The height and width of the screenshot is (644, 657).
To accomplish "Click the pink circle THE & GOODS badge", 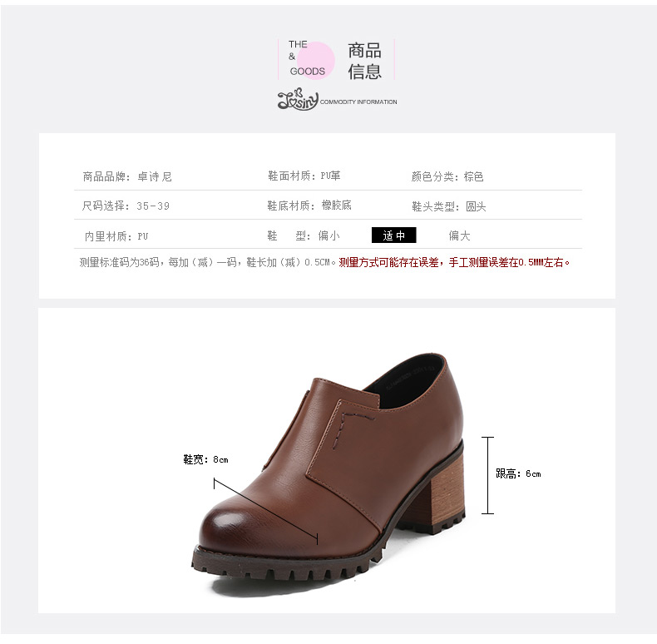I will [x=315, y=61].
